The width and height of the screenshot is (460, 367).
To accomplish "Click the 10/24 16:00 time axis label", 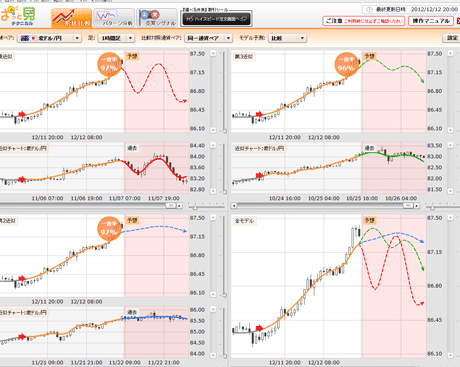I will pyautogui.click(x=285, y=198).
